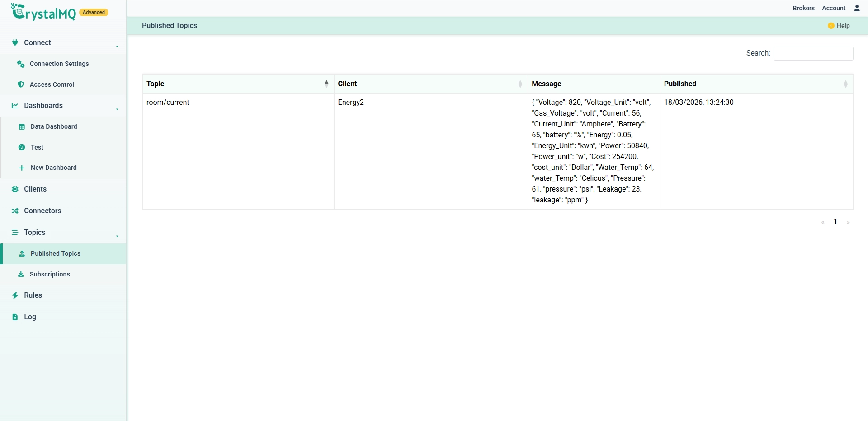Click the JSON message cell
This screenshot has height=421, width=868.
(x=594, y=151)
